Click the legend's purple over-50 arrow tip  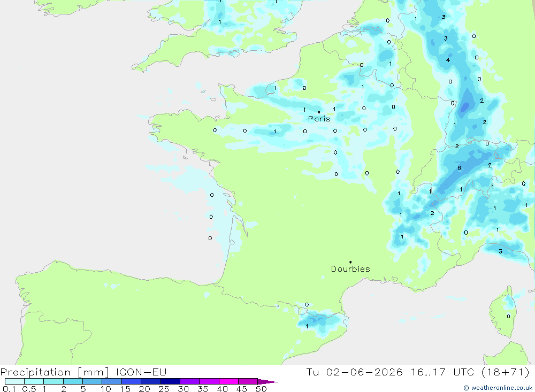[268, 381]
